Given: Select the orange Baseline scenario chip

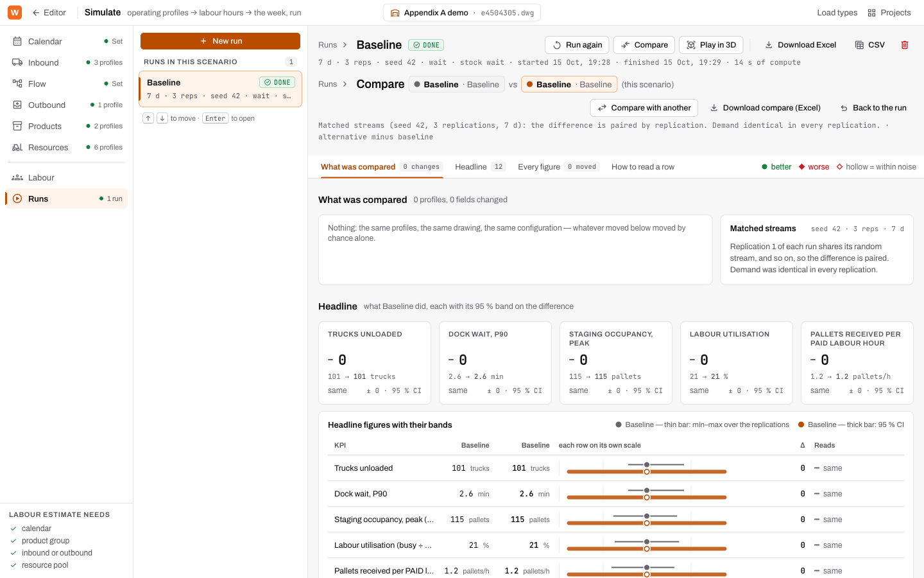Looking at the screenshot, I should pos(569,84).
